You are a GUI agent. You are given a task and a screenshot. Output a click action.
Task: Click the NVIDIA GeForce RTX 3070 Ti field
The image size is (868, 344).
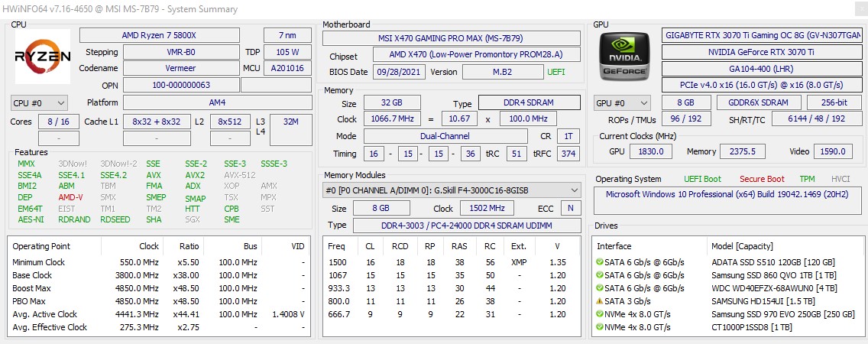[x=762, y=52]
